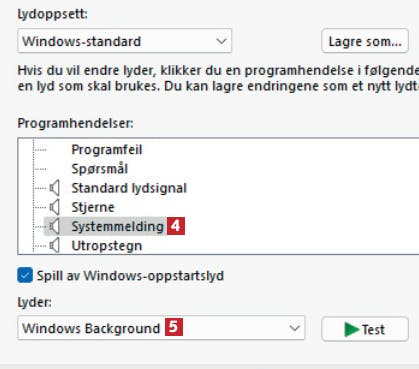Click the Spill av Windows-oppstartslyd label

pos(130,276)
